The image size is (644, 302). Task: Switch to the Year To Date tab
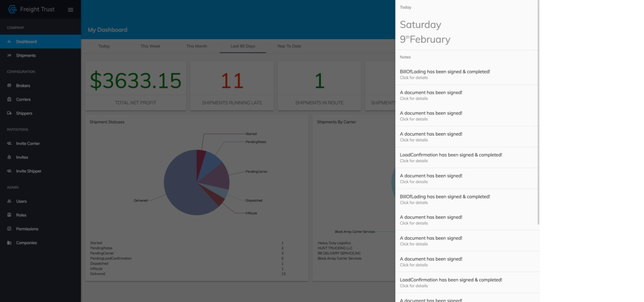tap(289, 46)
